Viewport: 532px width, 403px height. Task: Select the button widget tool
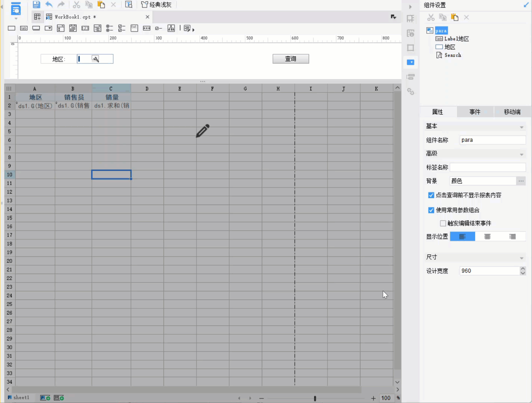point(36,28)
